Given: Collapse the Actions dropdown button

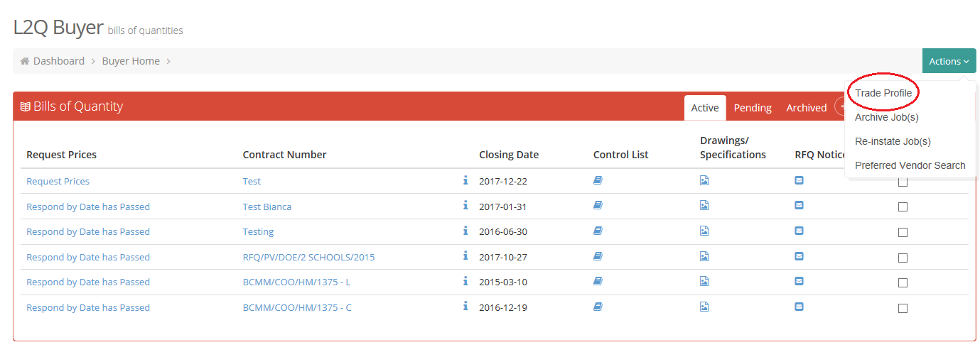Looking at the screenshot, I should click(949, 61).
